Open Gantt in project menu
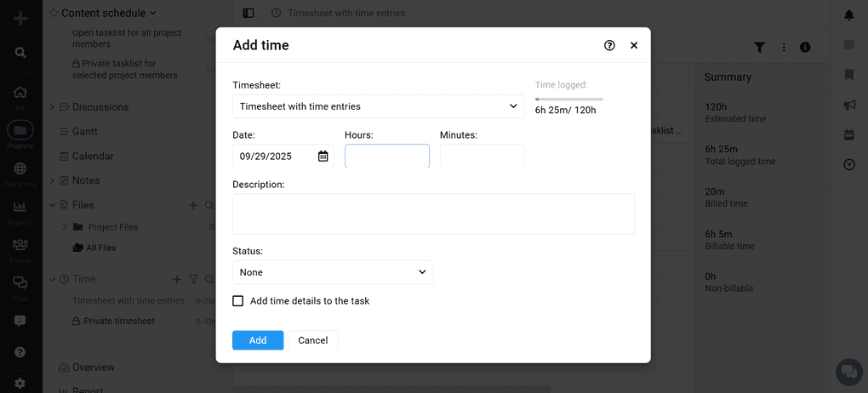 tap(85, 132)
